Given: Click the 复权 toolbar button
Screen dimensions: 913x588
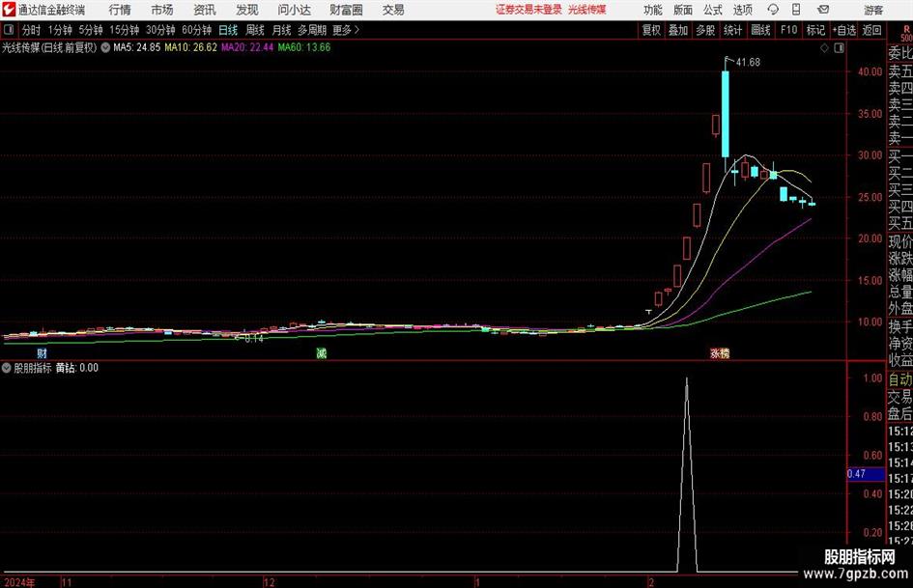Looking at the screenshot, I should click(651, 30).
